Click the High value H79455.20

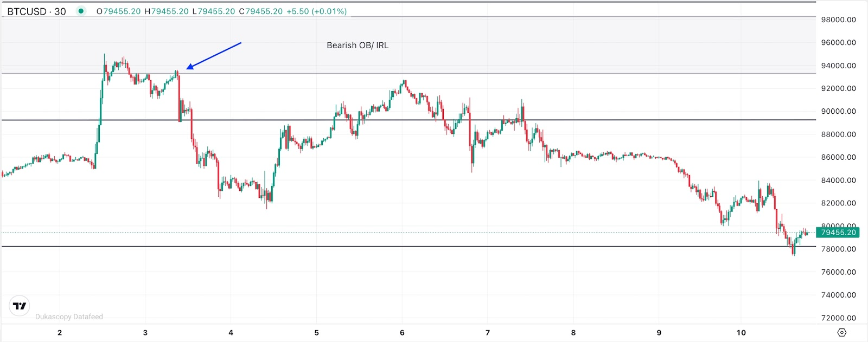[166, 11]
